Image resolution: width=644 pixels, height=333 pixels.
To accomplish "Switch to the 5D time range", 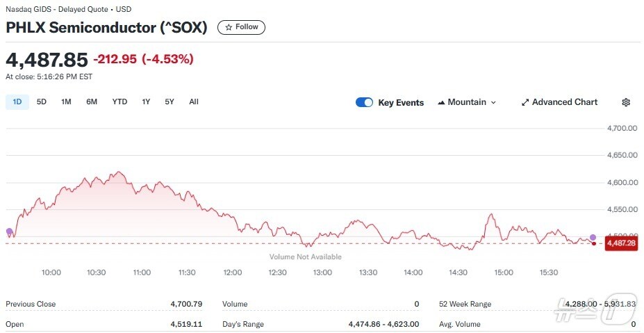I will coord(42,101).
